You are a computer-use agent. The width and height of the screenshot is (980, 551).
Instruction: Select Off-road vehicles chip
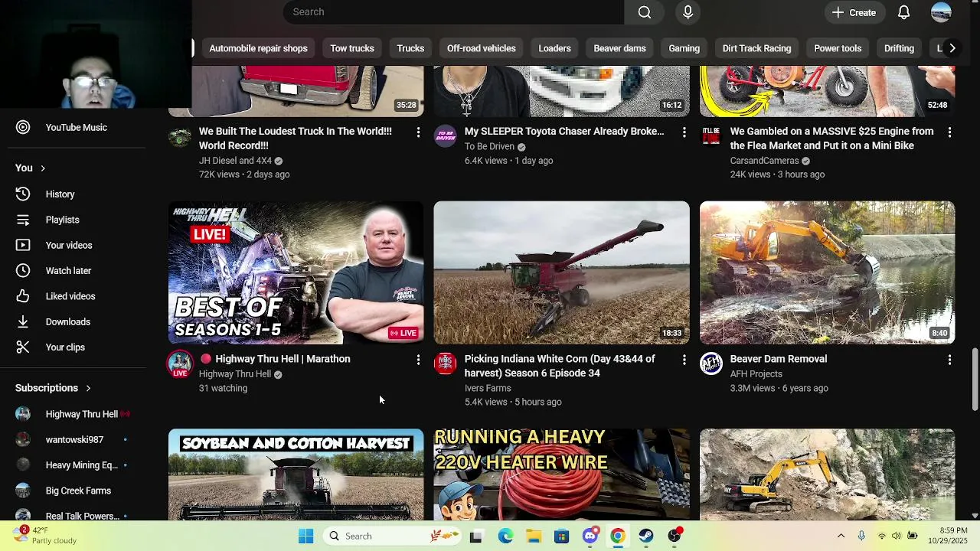(482, 48)
